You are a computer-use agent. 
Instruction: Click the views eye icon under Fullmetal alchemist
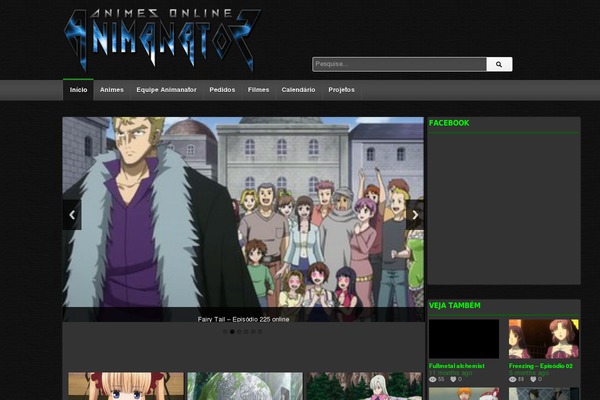tap(433, 379)
